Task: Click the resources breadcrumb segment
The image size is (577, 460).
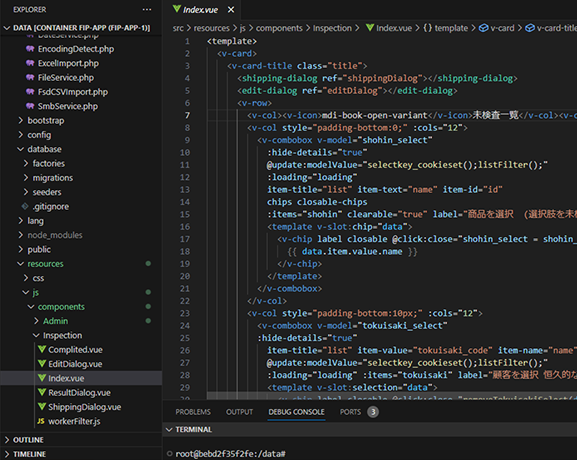Action: click(x=211, y=28)
